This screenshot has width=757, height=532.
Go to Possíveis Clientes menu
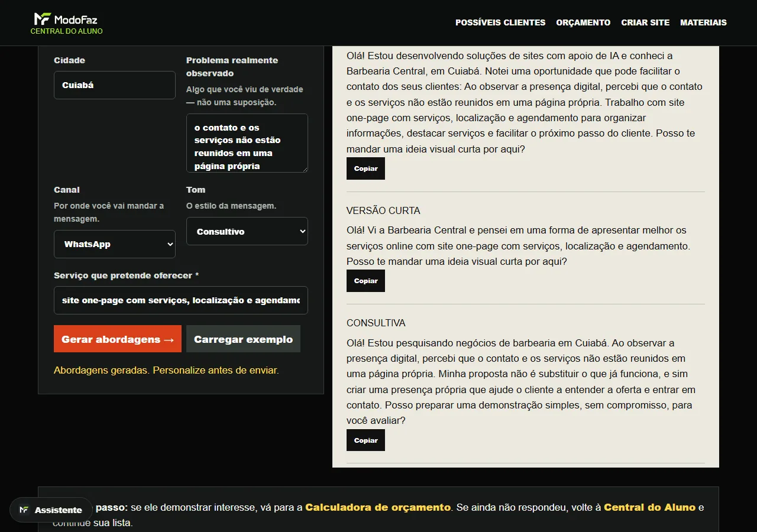click(x=500, y=22)
